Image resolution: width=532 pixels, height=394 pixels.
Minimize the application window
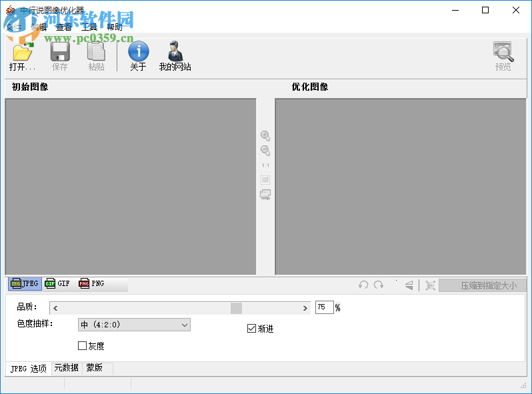(455, 10)
